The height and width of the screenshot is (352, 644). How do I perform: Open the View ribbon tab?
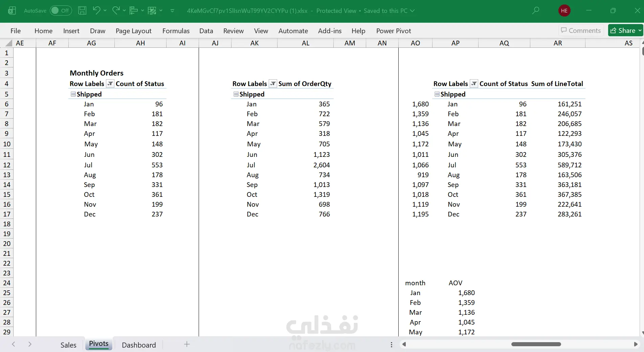click(261, 31)
